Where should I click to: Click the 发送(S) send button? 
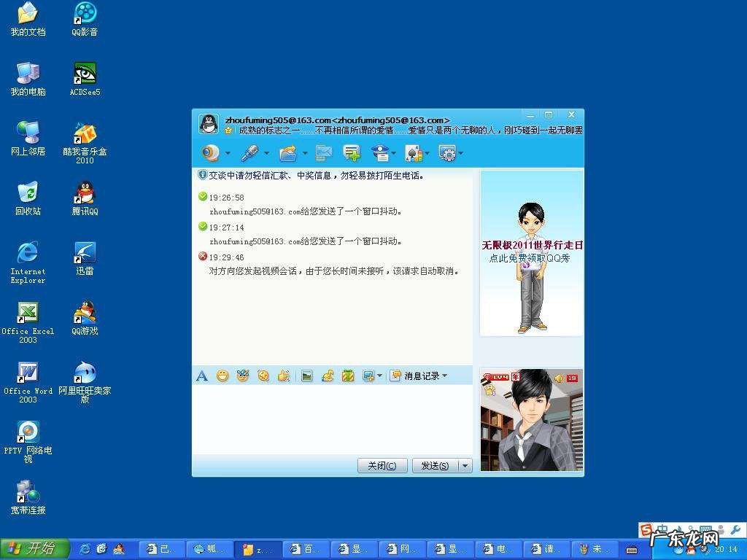tap(436, 465)
